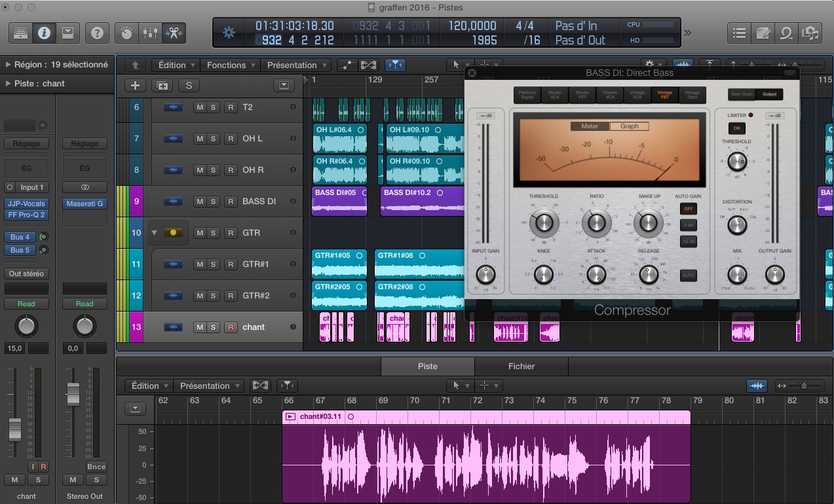
Task: Toggle waveform zoom in the audio editor
Action: [757, 386]
